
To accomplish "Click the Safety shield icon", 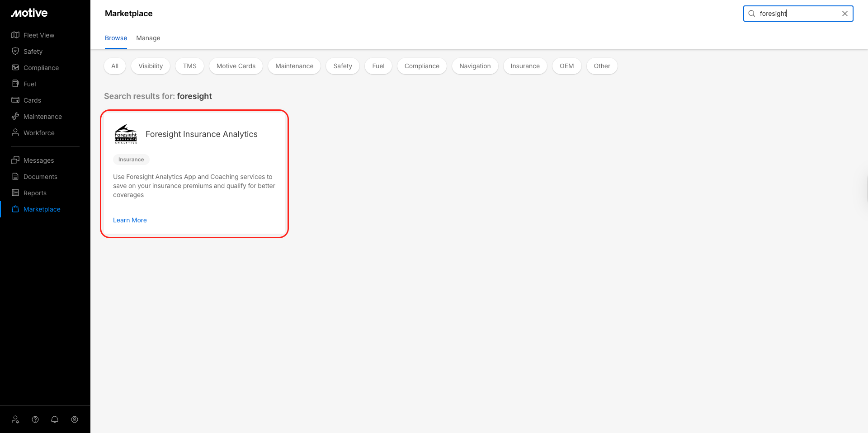I will pos(15,51).
